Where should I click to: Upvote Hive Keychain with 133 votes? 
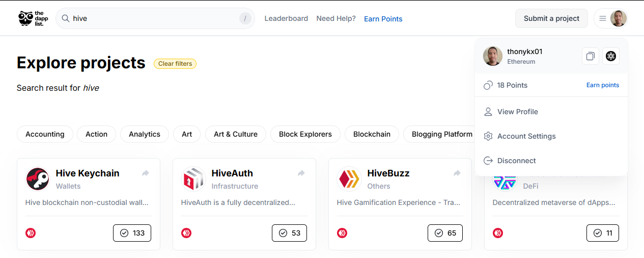132,233
